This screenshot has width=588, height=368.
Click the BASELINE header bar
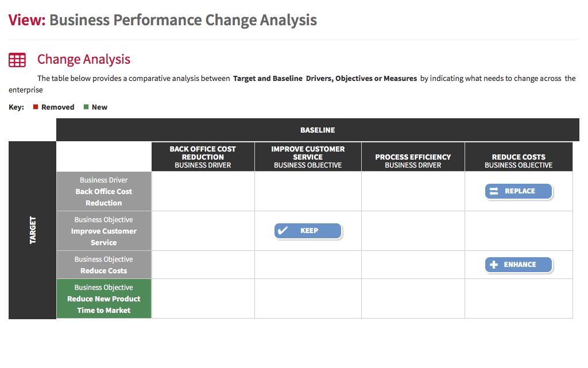point(318,130)
